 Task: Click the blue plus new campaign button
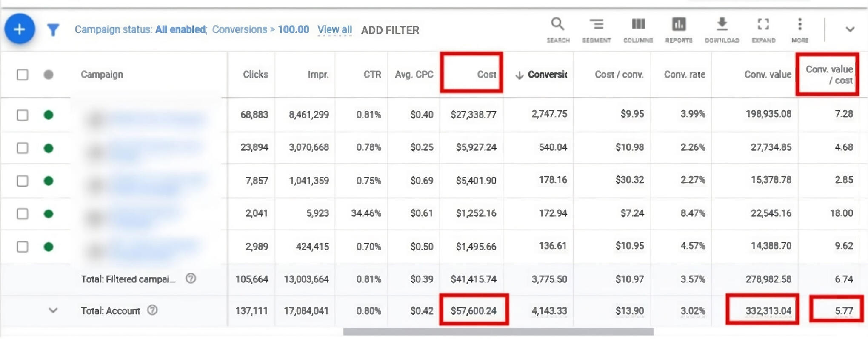tap(20, 29)
